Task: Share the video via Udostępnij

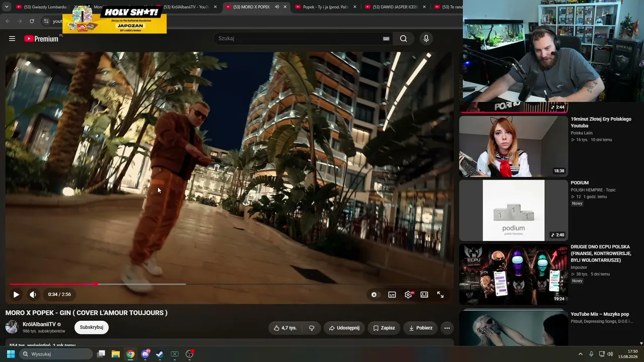Action: pyautogui.click(x=344, y=328)
